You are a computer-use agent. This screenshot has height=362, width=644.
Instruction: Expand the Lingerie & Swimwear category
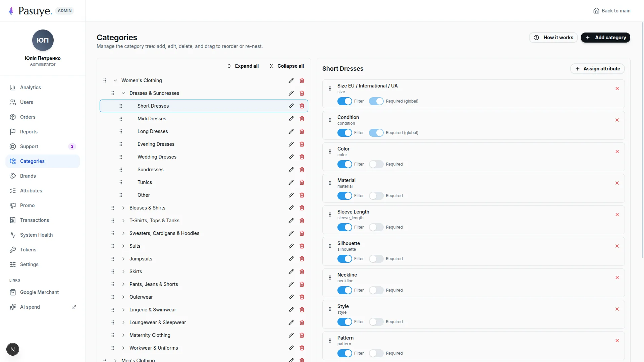pos(123,310)
